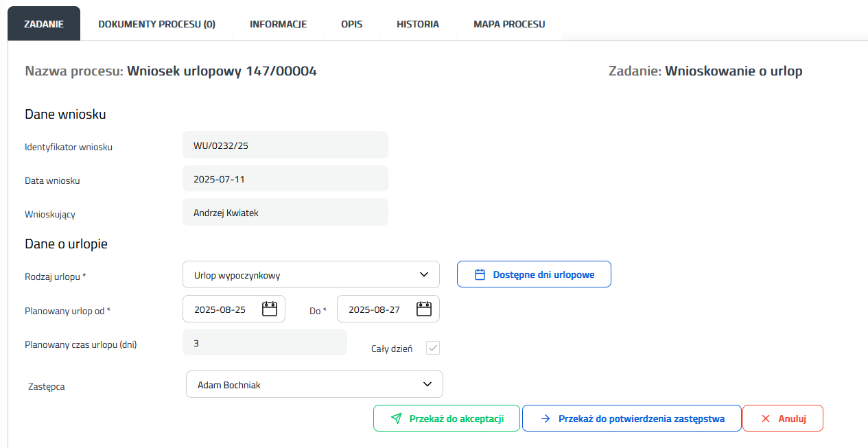Open the DOKUMENTY PROCESU (0) tab

tap(157, 24)
